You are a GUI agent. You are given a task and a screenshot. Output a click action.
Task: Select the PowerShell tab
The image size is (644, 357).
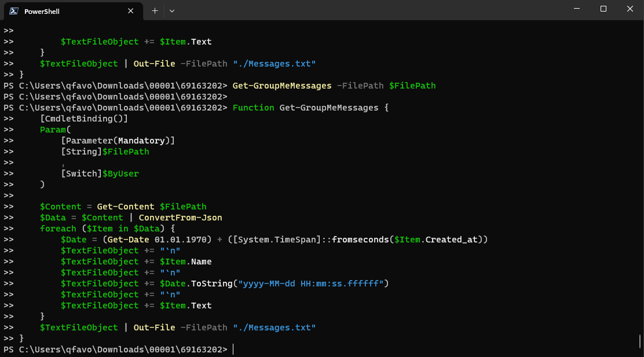(74, 11)
